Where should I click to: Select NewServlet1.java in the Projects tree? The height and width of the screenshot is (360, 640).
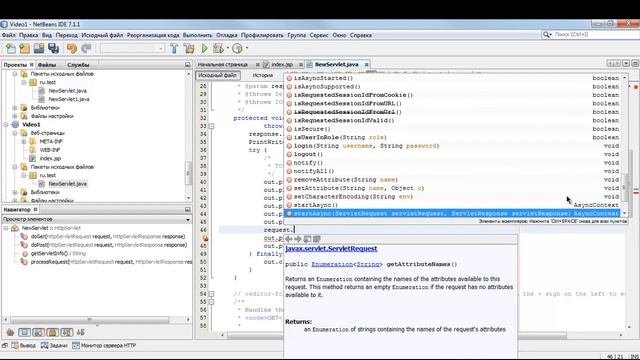point(69,99)
